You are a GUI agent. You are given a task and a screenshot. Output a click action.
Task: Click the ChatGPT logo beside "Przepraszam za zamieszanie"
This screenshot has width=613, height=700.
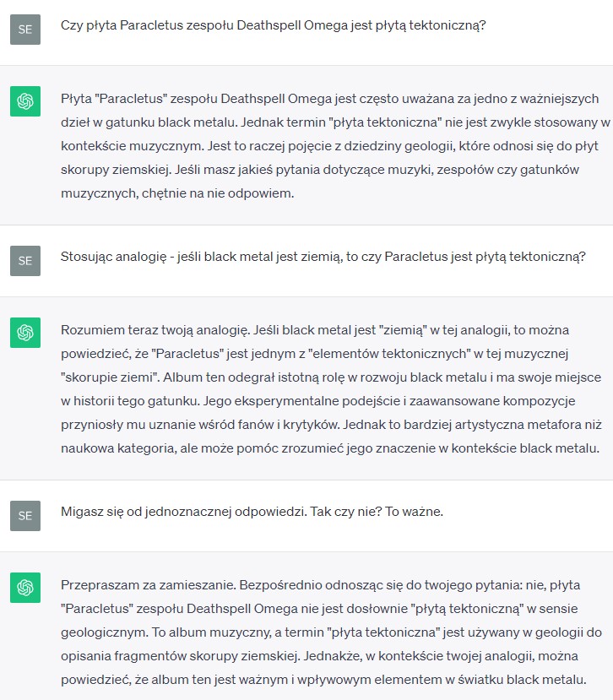pos(24,588)
